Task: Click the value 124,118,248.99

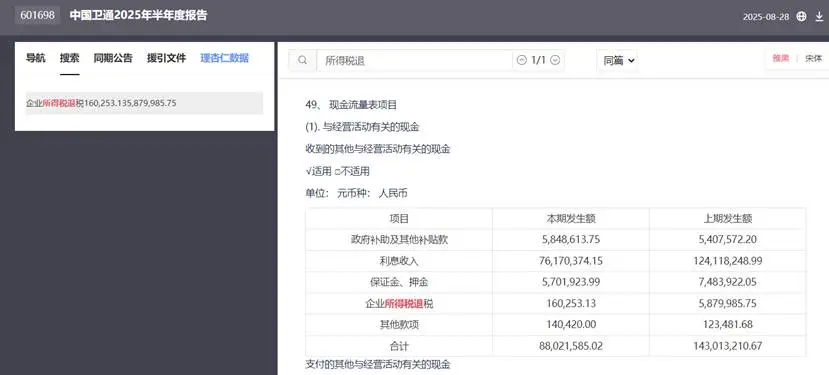Action: (727, 261)
